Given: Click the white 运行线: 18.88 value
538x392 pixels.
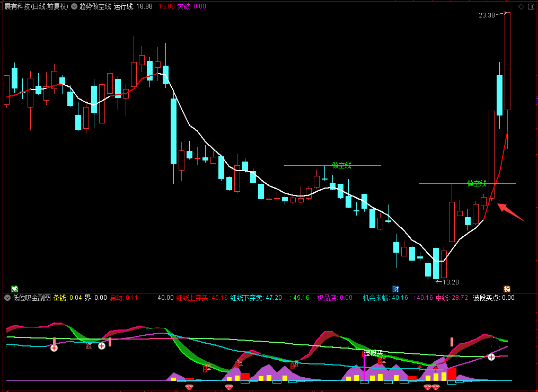Looking at the screenshot, I should (133, 6).
